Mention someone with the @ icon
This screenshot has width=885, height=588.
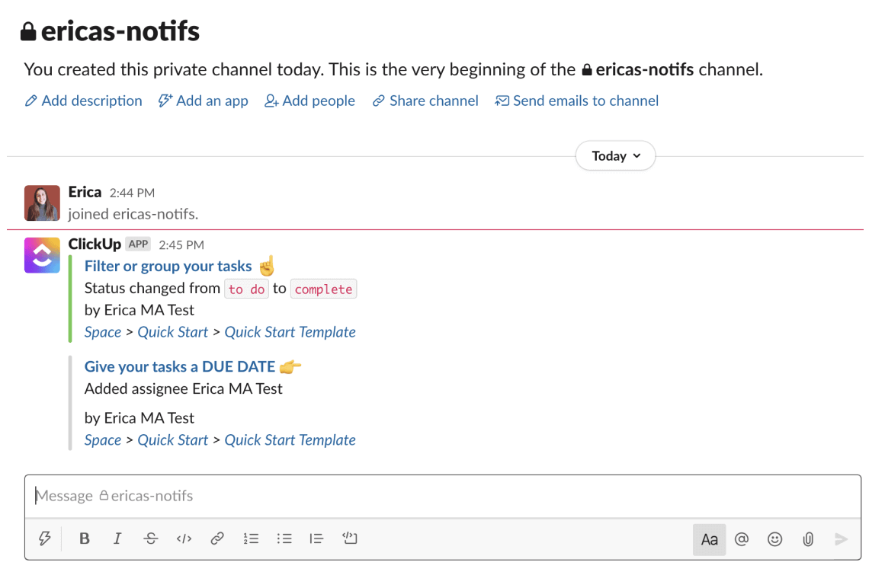[742, 539]
